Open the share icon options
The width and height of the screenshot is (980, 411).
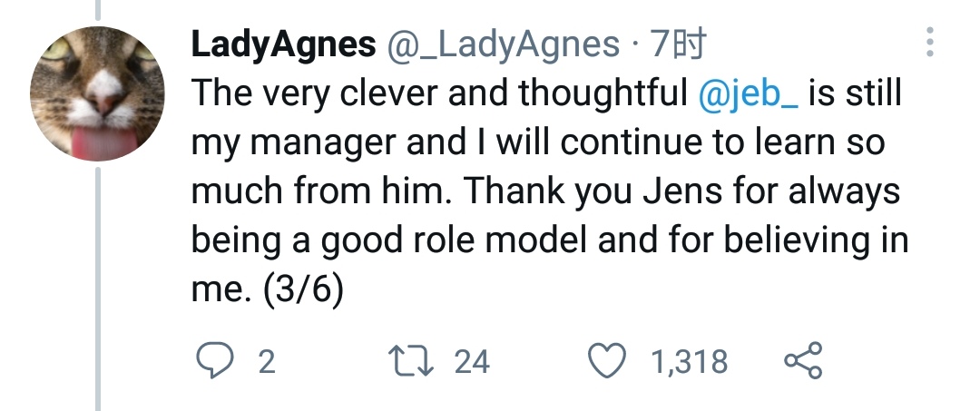coord(802,361)
